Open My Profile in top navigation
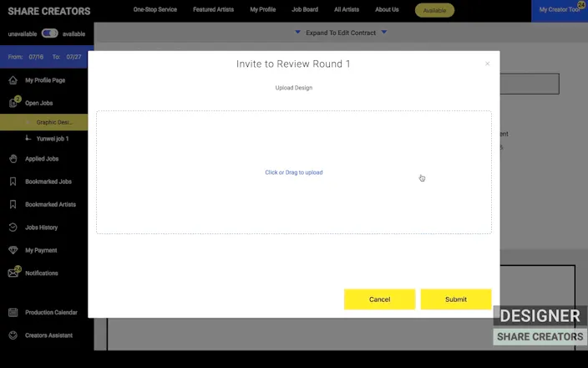Screen dimensions: 588x368 [262, 9]
